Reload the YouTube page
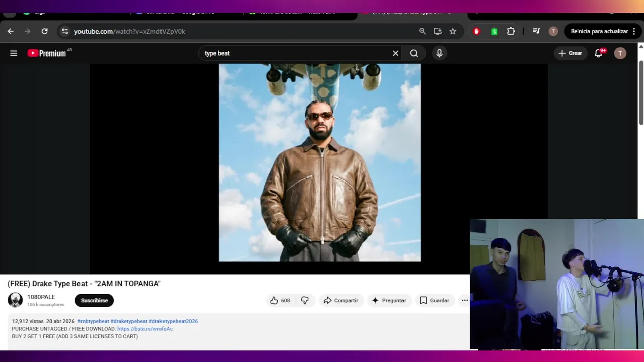 (x=44, y=31)
